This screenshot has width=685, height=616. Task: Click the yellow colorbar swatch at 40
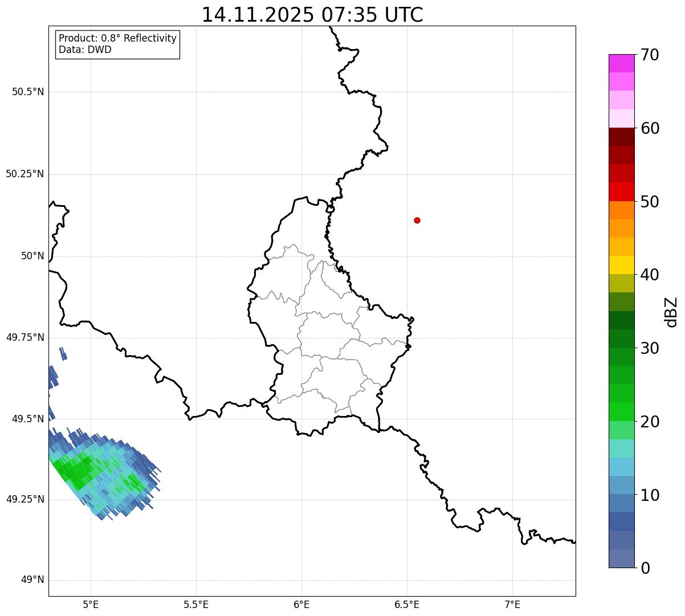point(621,265)
